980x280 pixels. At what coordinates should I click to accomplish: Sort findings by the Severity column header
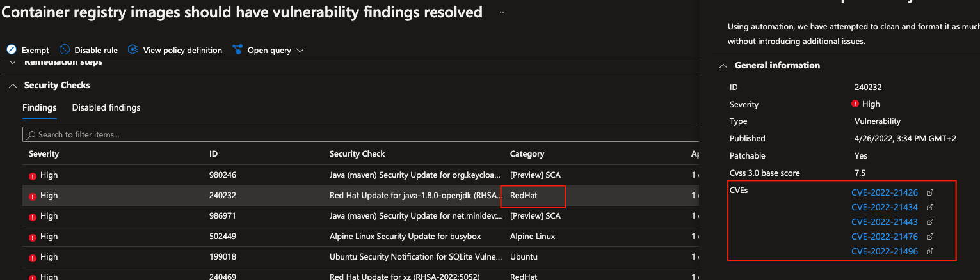(44, 154)
